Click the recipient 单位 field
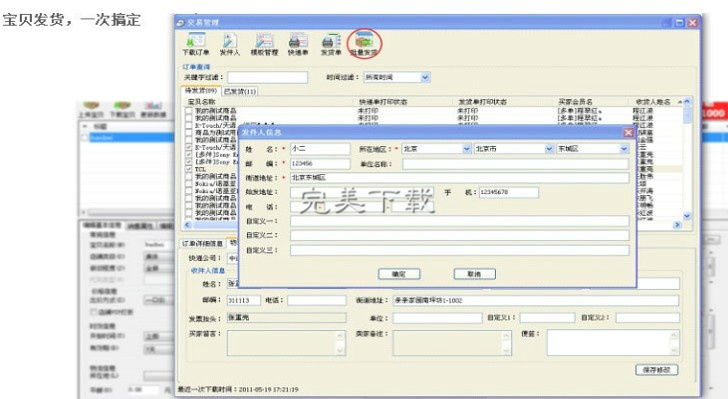 pyautogui.click(x=437, y=318)
